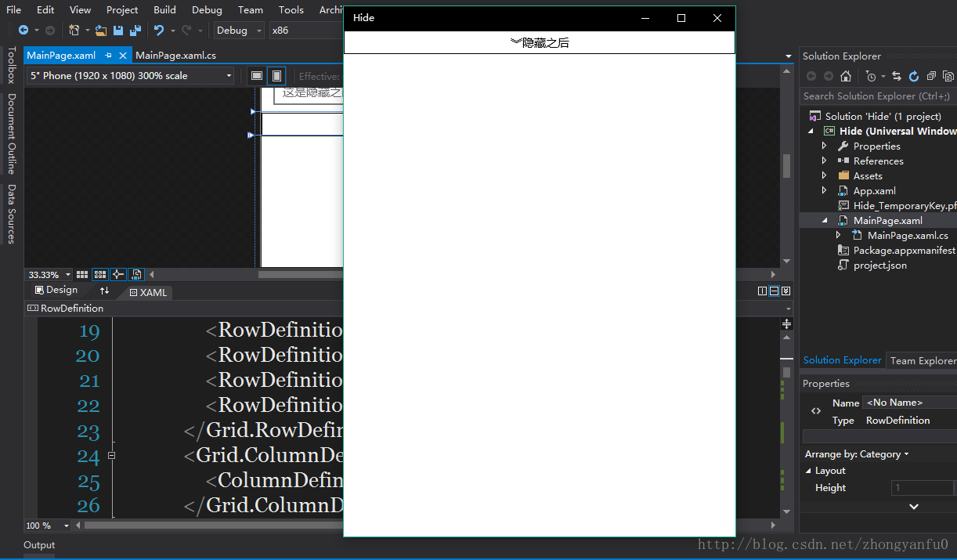
Task: Click the Name field in Properties panel
Action: tap(909, 403)
